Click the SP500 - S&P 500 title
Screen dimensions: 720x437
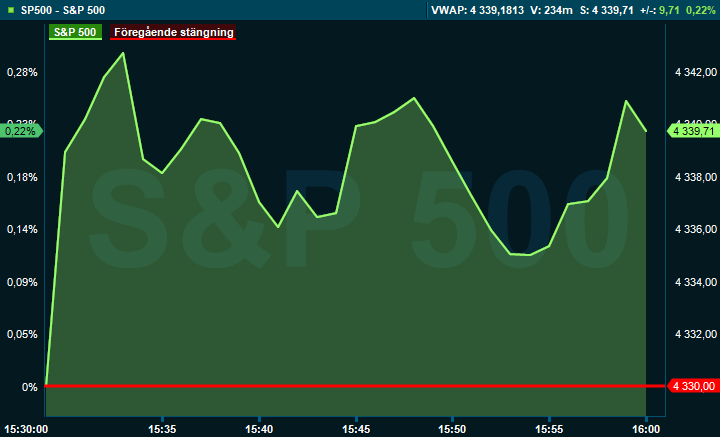(x=63, y=10)
